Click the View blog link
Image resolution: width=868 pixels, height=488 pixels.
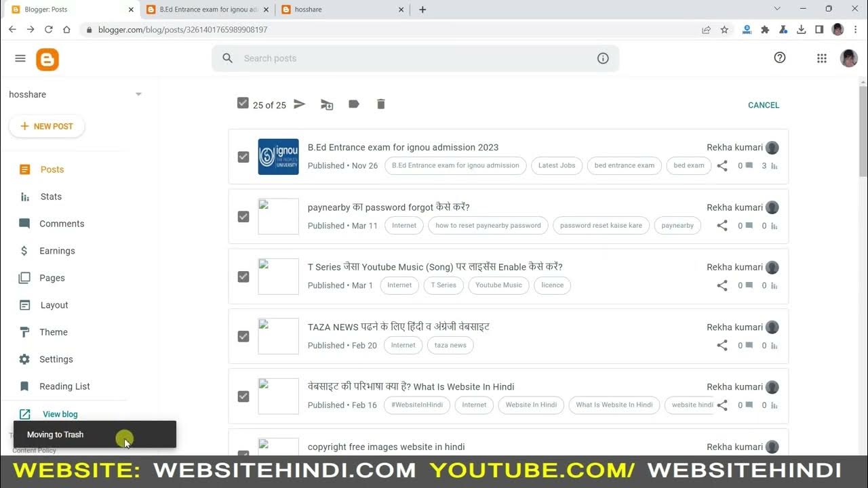(x=60, y=414)
